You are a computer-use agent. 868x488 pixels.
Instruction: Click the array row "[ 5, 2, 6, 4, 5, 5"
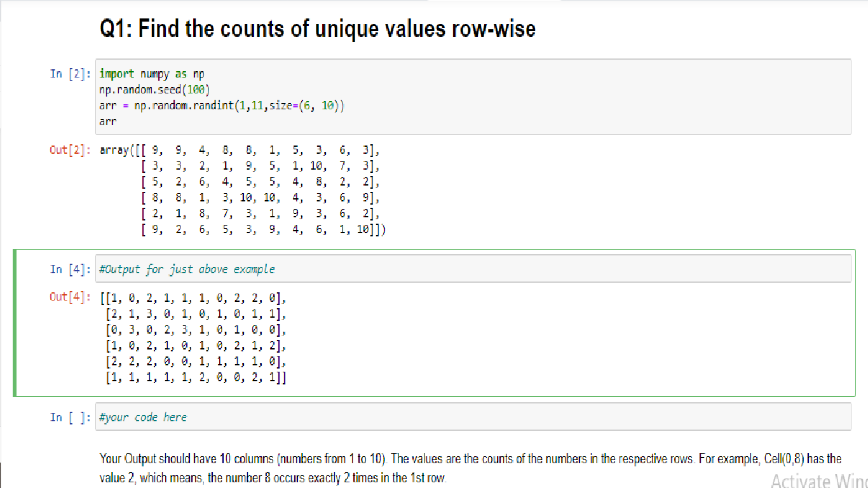pos(261,182)
